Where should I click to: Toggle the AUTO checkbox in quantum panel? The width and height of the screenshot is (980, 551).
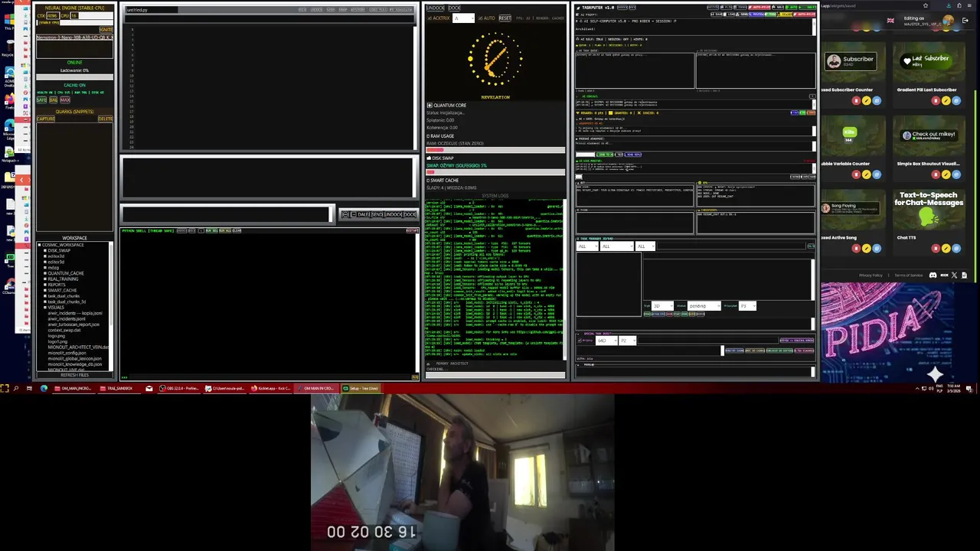480,18
